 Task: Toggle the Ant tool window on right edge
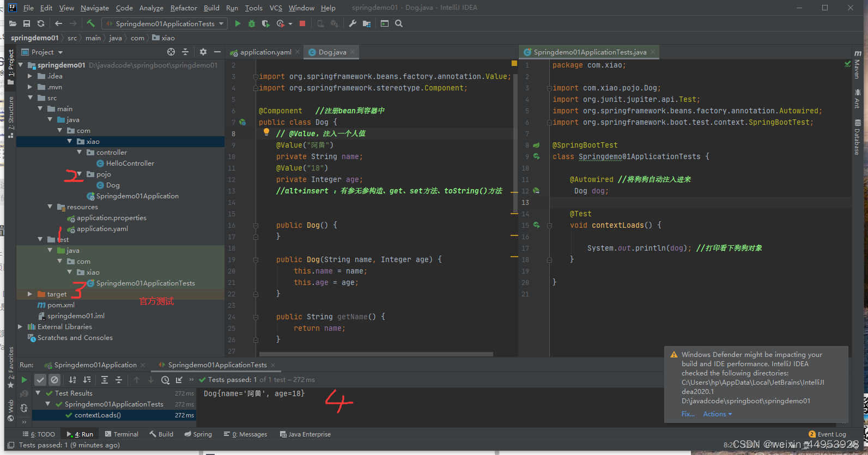pos(858,99)
